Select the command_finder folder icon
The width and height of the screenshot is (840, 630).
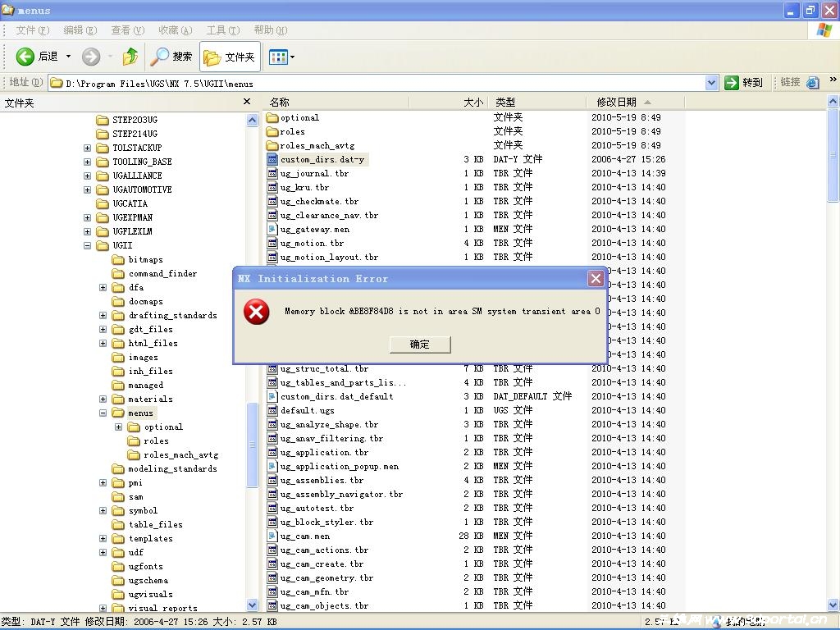pos(118,273)
